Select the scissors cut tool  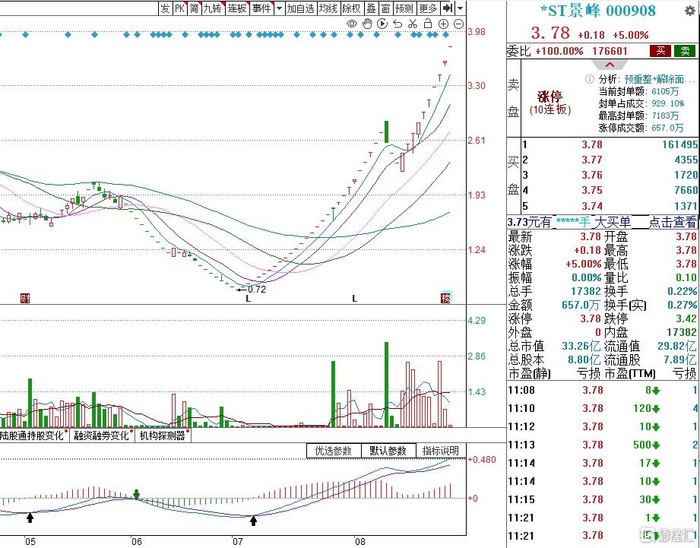pyautogui.click(x=412, y=24)
